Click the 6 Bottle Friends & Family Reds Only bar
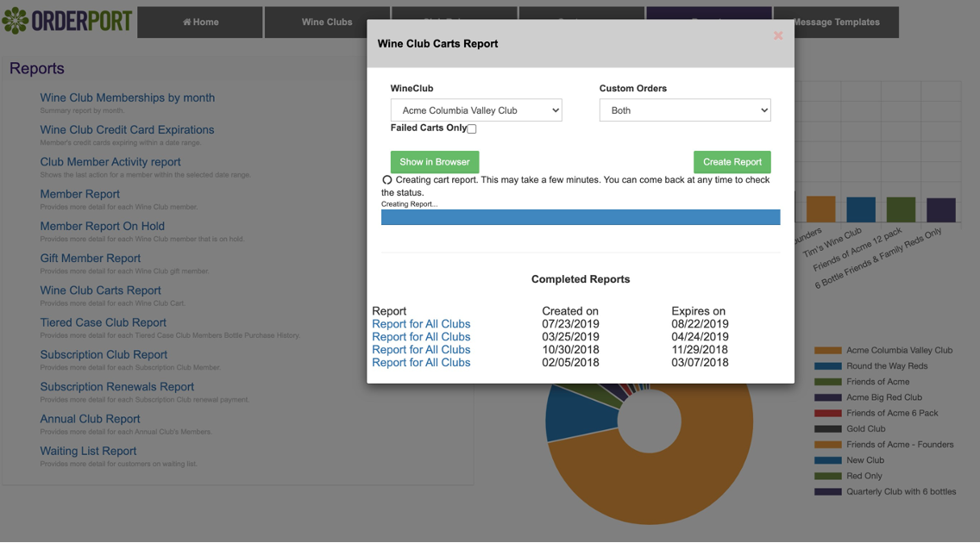980x543 pixels. [940, 210]
